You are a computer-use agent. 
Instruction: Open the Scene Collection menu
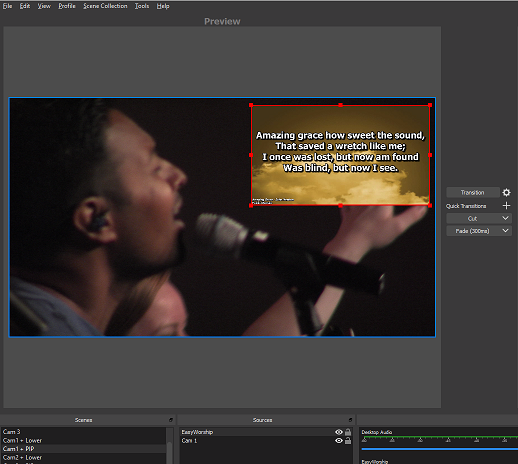point(105,6)
